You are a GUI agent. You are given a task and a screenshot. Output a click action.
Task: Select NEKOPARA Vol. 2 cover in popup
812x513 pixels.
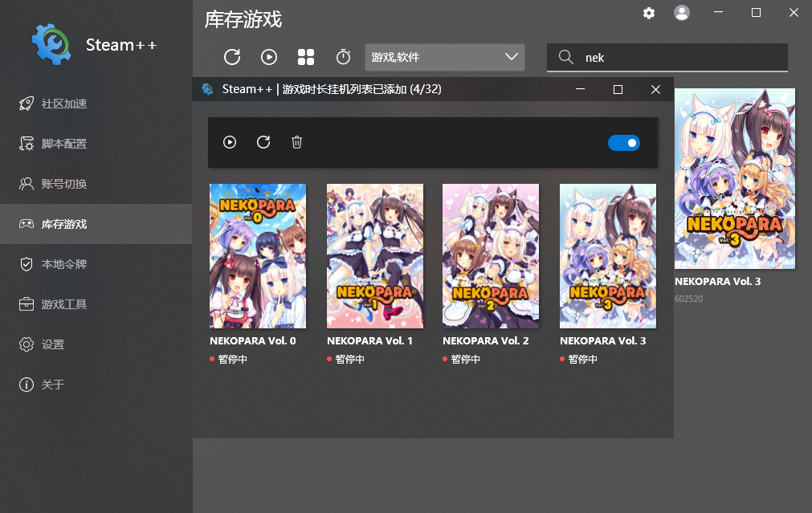click(491, 256)
